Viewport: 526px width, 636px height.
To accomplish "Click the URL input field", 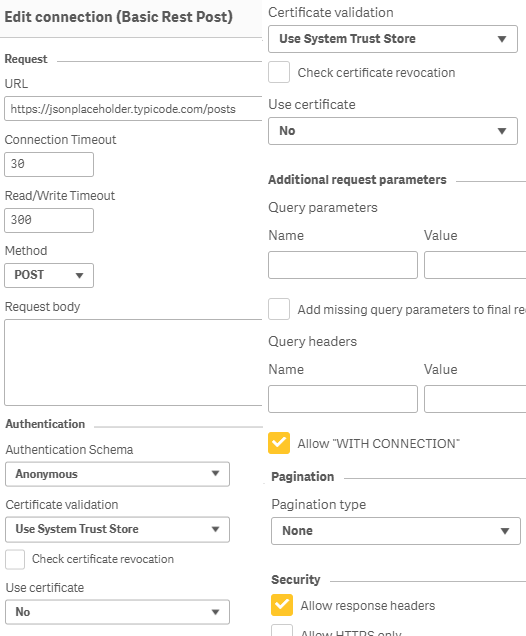I will 133,109.
